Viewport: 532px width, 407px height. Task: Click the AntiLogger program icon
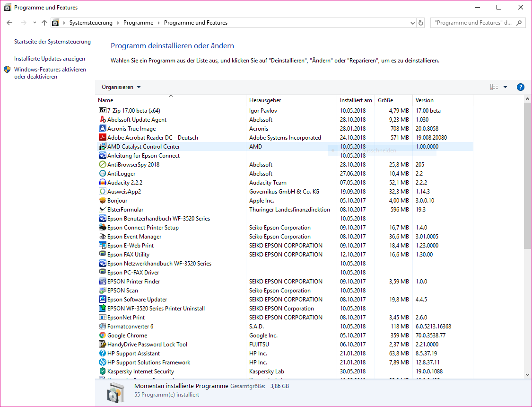pyautogui.click(x=103, y=174)
